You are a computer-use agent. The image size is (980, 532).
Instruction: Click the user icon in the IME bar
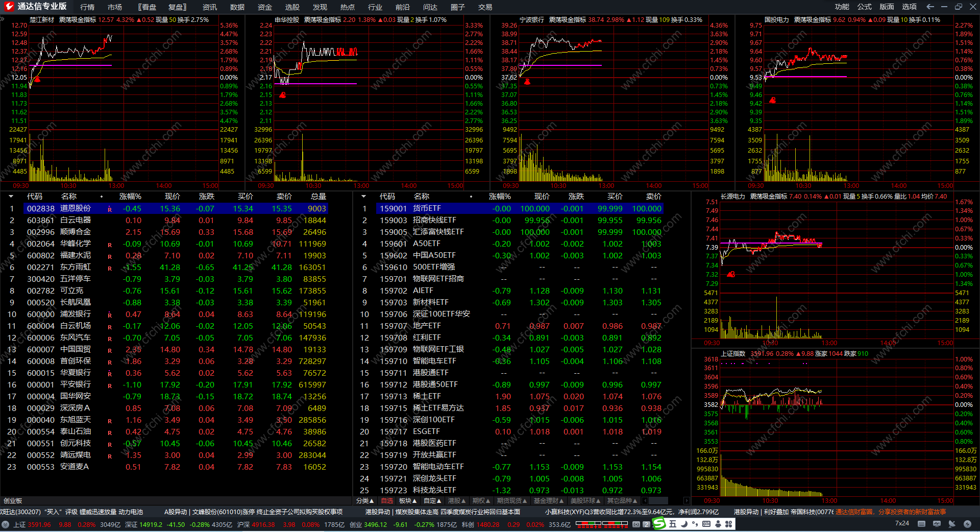[x=718, y=524]
